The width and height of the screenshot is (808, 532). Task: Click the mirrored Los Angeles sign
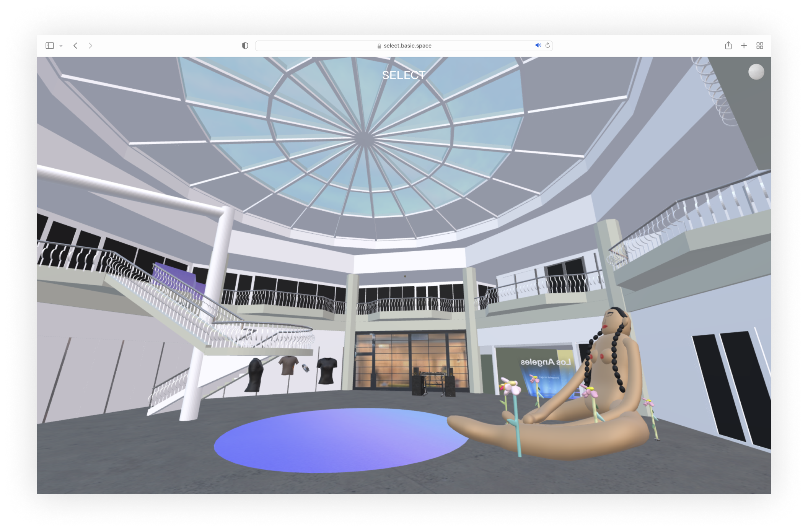tap(546, 362)
